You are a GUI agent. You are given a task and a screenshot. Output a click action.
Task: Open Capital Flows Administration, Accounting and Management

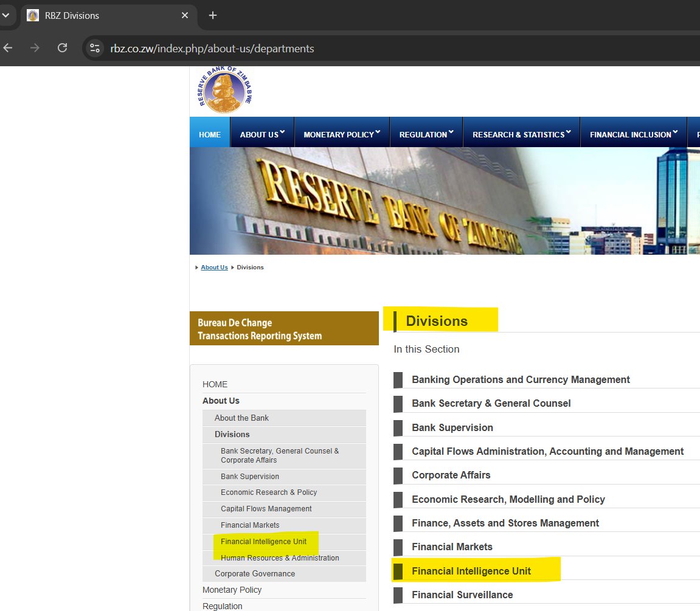pos(547,451)
